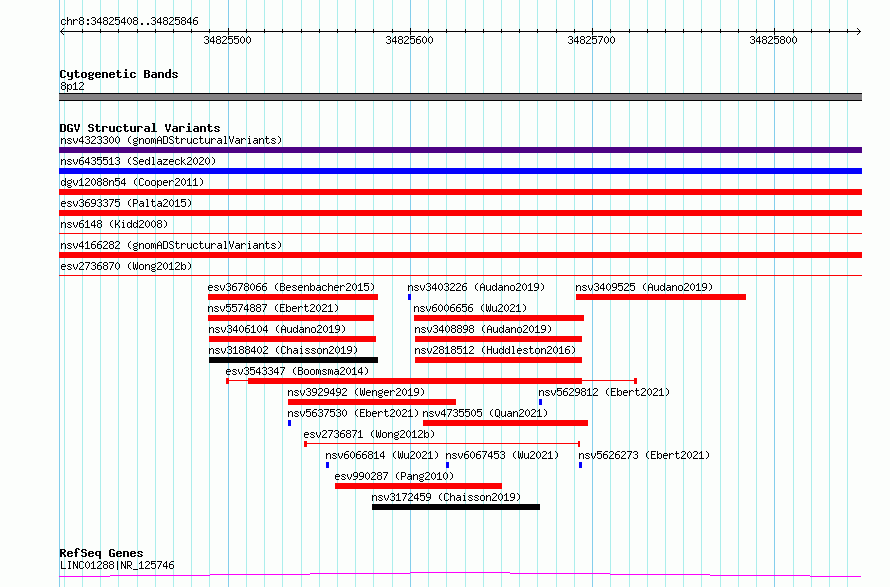Open the esv3693375 Palta2015 variant
Screen dimensions: 890x587
click(126, 203)
